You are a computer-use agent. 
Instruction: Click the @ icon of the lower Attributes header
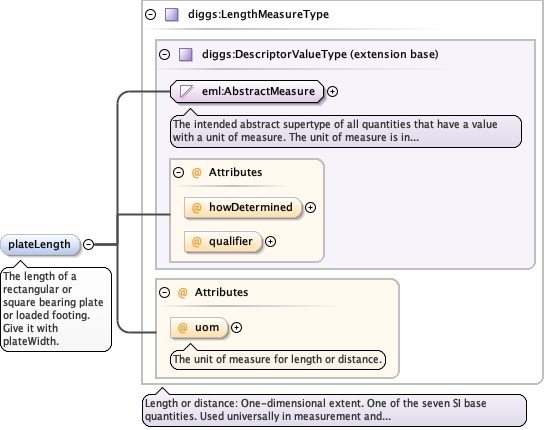pos(182,292)
